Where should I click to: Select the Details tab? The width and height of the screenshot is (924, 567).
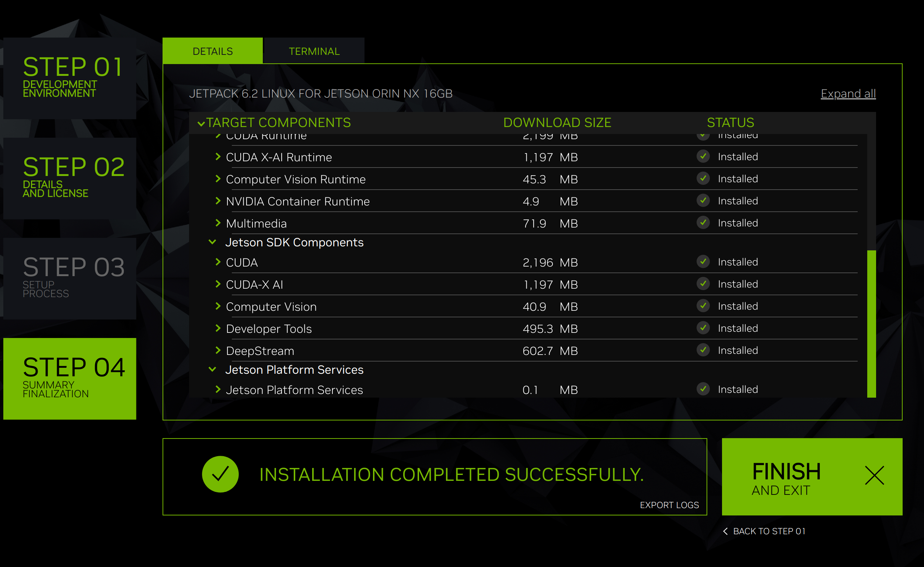(212, 51)
